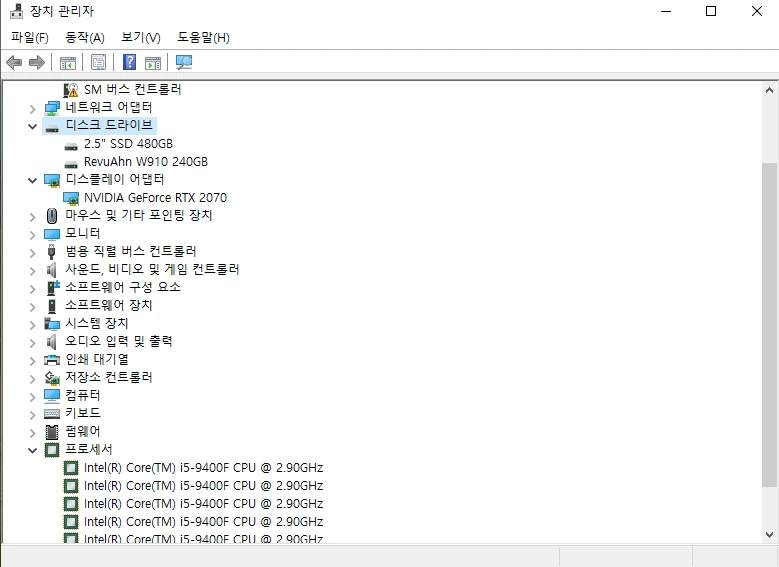Click the printer icon for 인쇄 대기열

(52, 359)
